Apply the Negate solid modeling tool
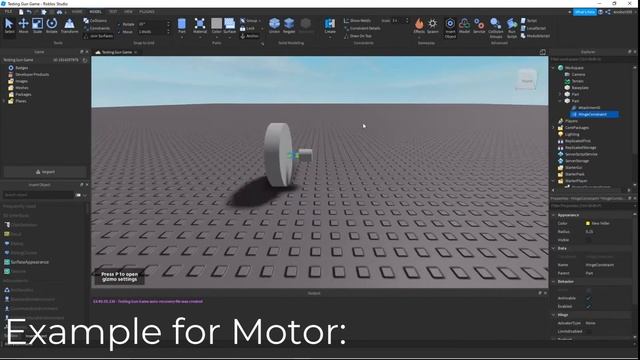Image resolution: width=640 pixels, height=360 pixels. click(x=289, y=25)
